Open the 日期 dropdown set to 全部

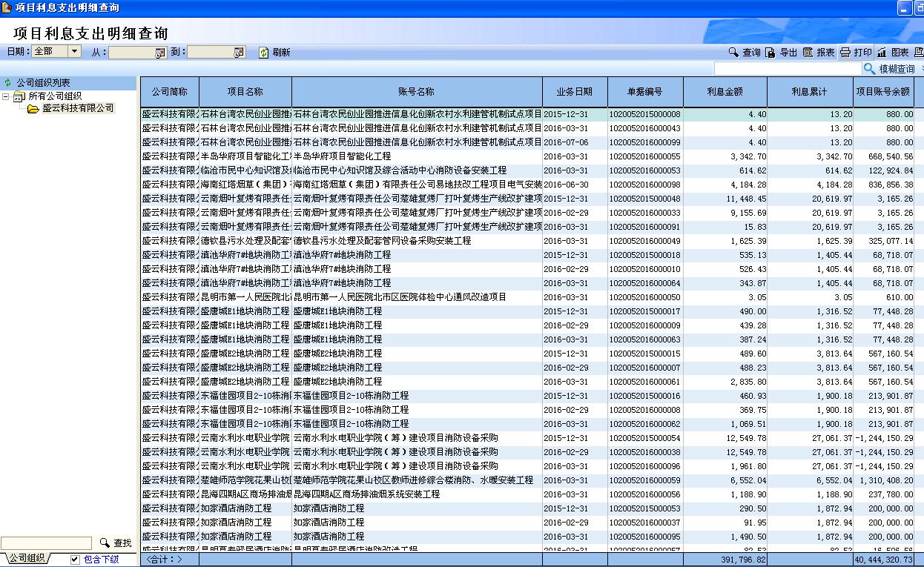point(74,52)
